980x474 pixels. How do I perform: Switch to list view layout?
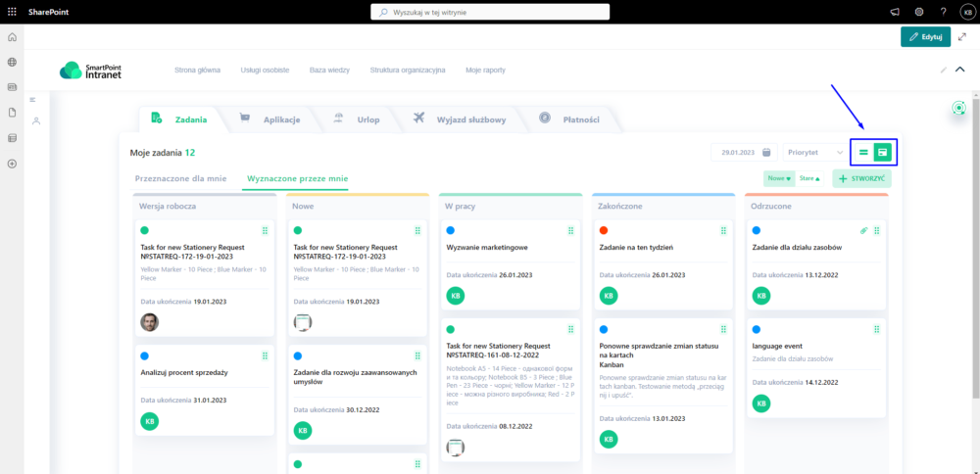pyautogui.click(x=863, y=152)
